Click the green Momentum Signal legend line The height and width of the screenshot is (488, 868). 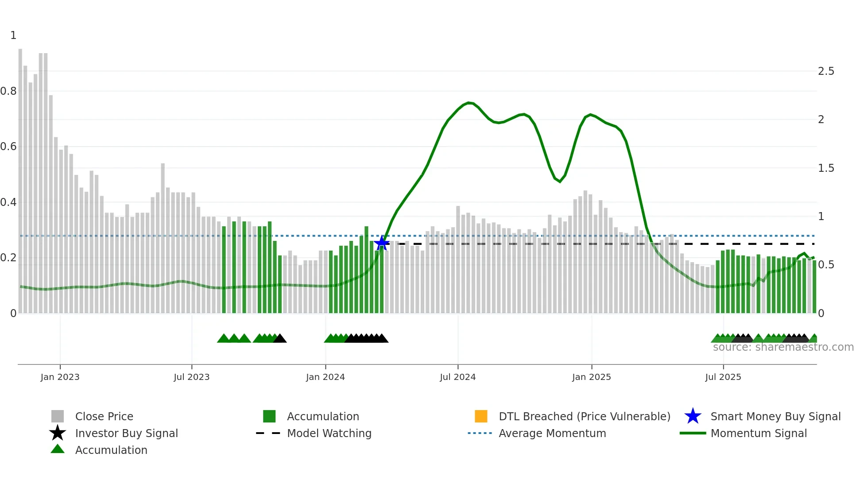pos(693,433)
